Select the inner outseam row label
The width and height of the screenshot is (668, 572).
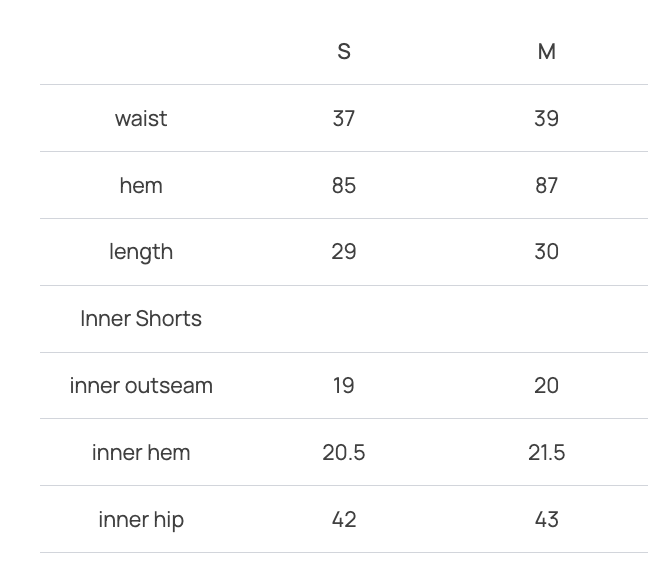[x=141, y=385]
